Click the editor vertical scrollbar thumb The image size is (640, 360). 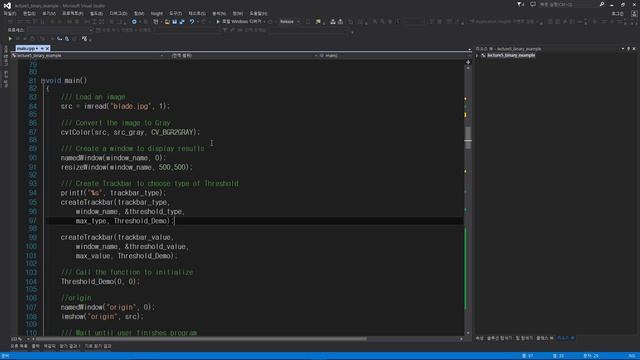(468, 138)
